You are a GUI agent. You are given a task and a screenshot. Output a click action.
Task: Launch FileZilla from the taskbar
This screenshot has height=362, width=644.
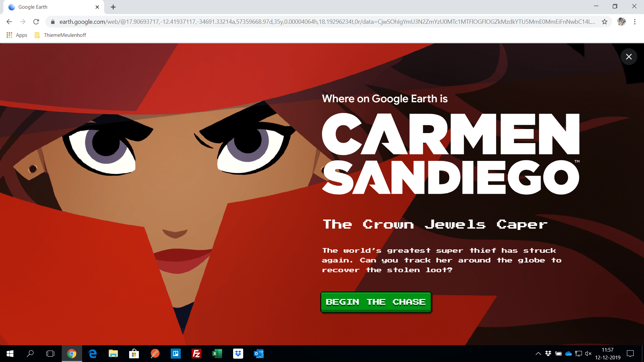point(197,354)
